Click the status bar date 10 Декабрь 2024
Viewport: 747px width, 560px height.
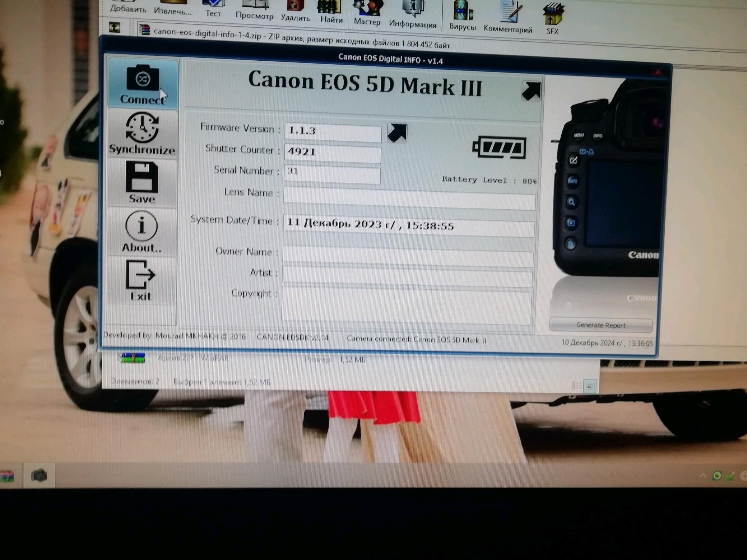click(607, 343)
